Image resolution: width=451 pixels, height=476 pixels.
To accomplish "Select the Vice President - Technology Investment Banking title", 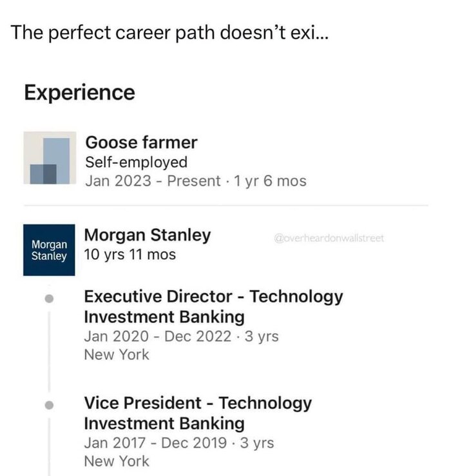I will pos(198,413).
